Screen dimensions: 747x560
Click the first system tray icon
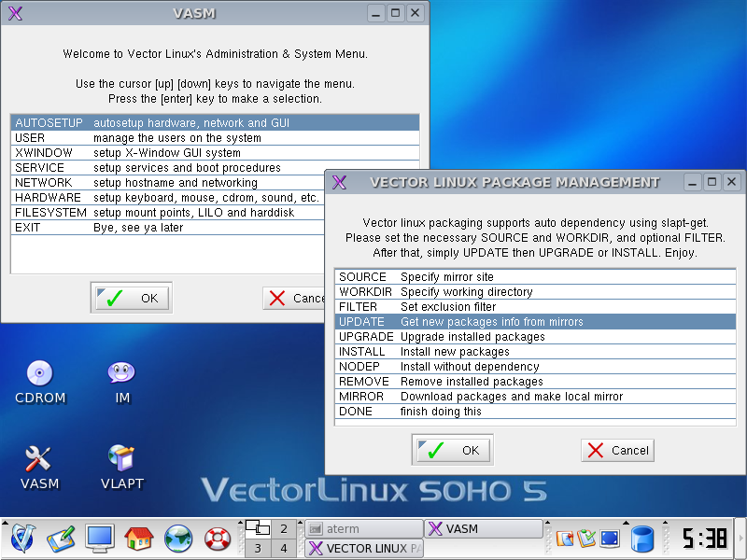[565, 539]
